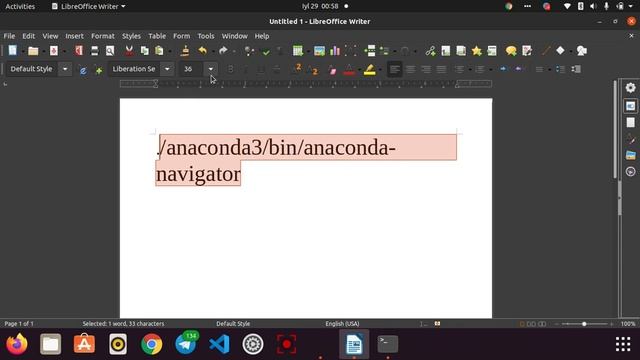Expand the New document dropdown arrow
Viewport: 640px width, 360px height.
23,51
